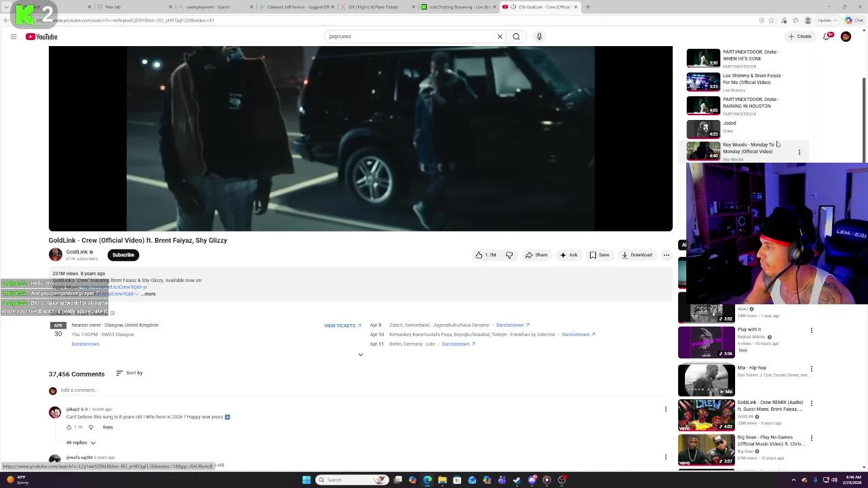
Task: Open options for Roy Woods Monday To Monday
Action: tap(800, 152)
